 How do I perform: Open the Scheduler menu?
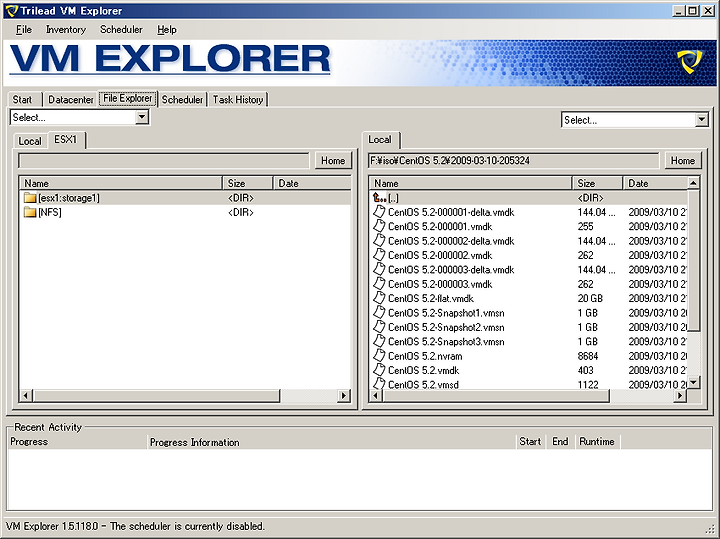121,29
